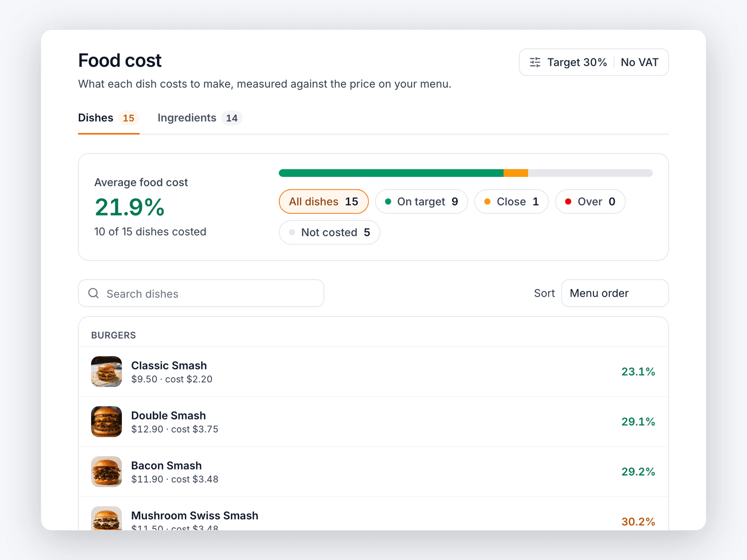
Task: Open the Target 30% No VAT settings
Action: (x=594, y=62)
